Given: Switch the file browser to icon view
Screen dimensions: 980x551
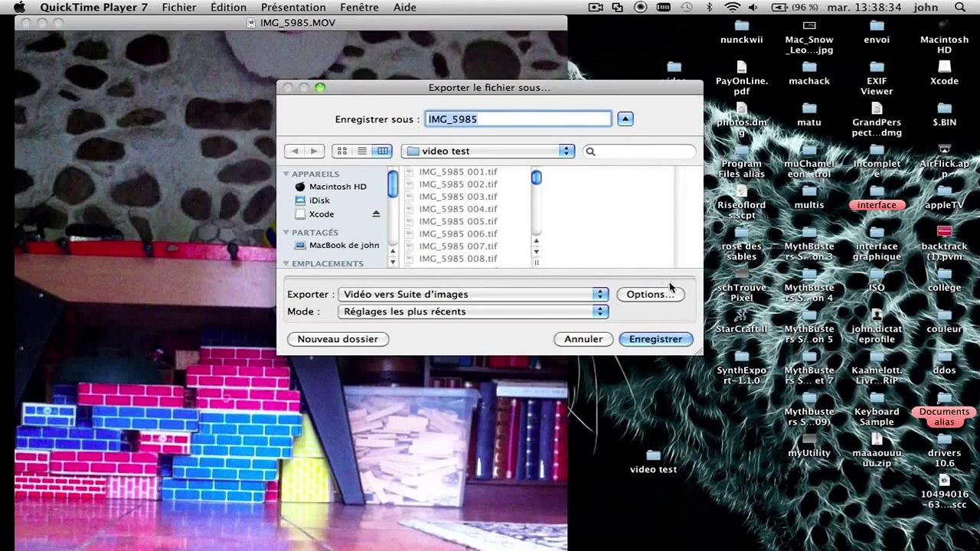Looking at the screenshot, I should click(342, 152).
